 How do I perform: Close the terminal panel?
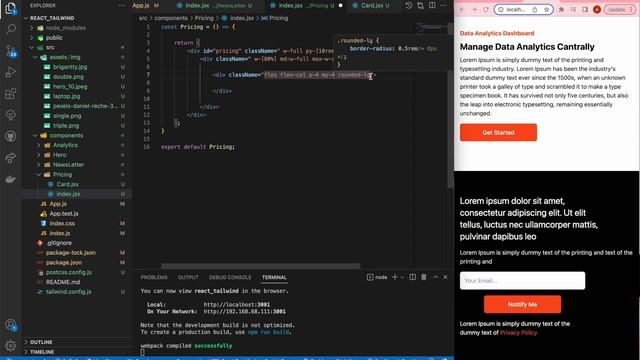point(445,277)
